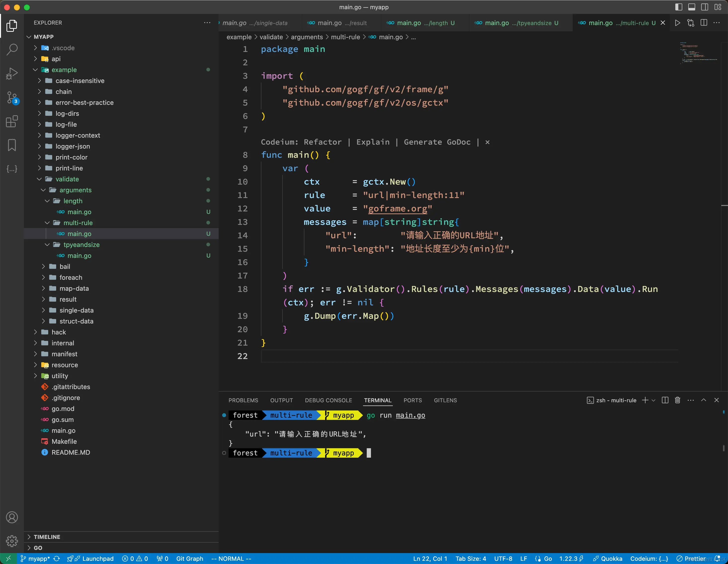Open the DEBUG CONSOLE tab
728x564 pixels.
point(328,400)
